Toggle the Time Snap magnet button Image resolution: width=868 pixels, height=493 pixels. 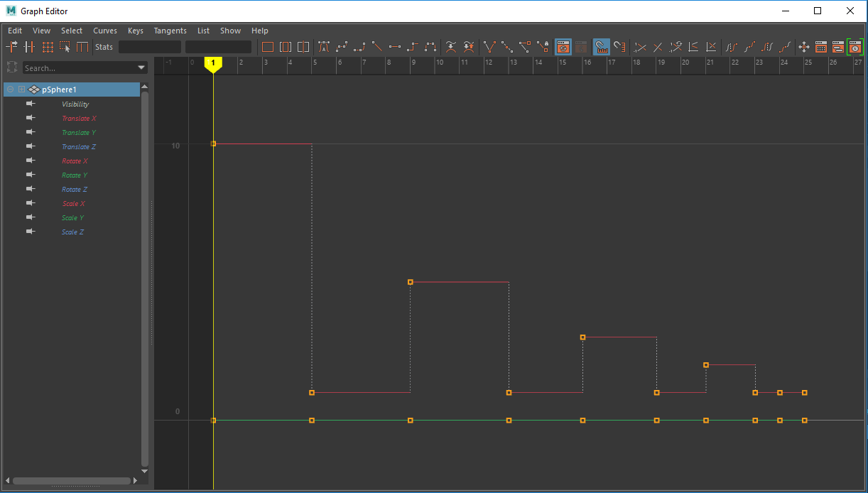(x=602, y=48)
